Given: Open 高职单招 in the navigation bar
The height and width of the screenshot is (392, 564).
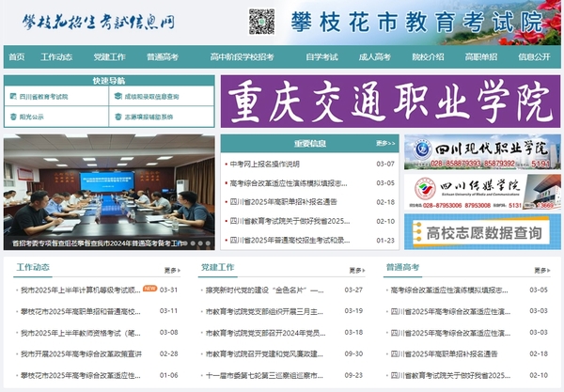Looking at the screenshot, I should point(481,56).
